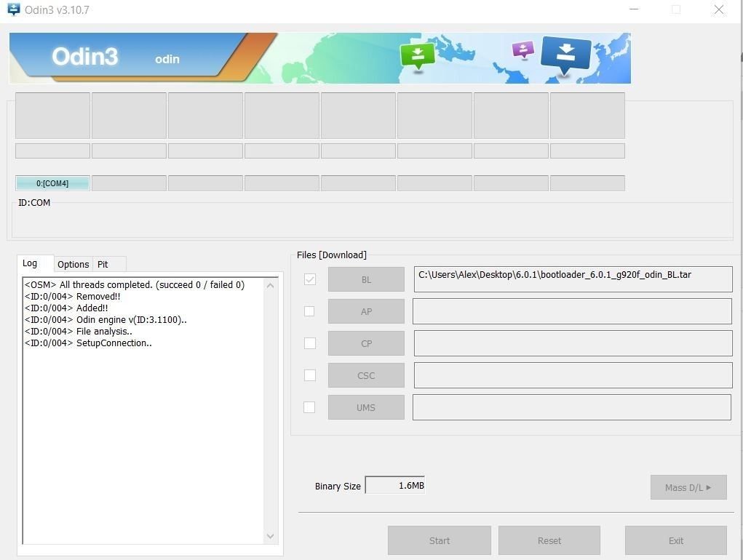Switch to the Log tab
Image resolution: width=743 pixels, height=560 pixels.
click(x=30, y=263)
